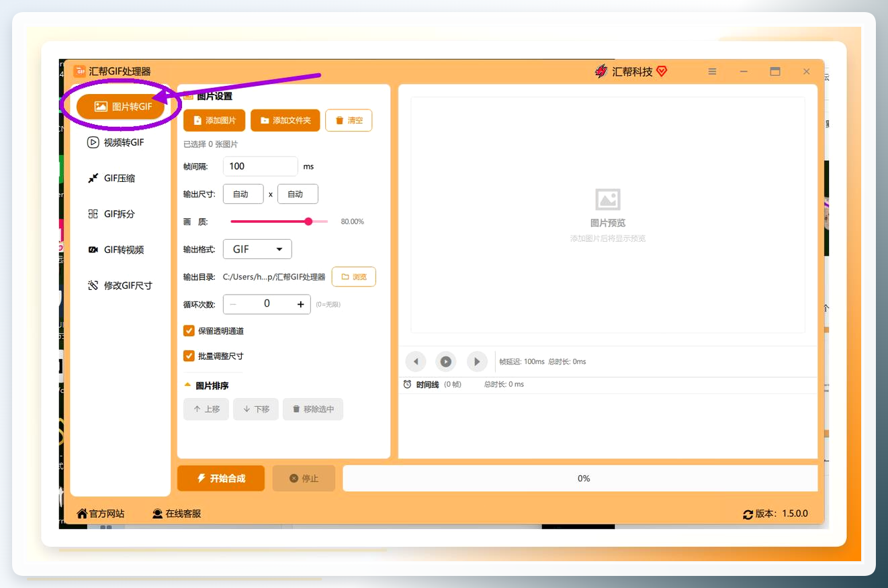
Task: Click the play preview button
Action: pos(446,362)
